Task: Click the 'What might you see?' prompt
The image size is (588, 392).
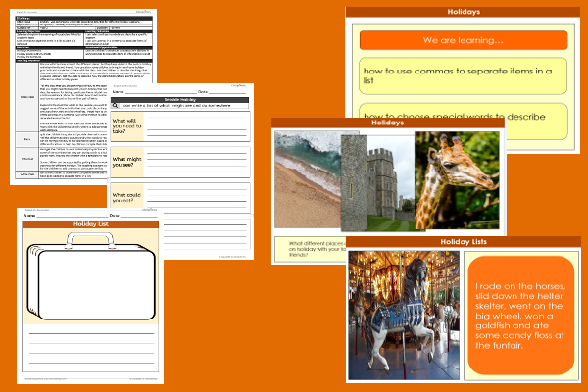Action: coord(127,162)
